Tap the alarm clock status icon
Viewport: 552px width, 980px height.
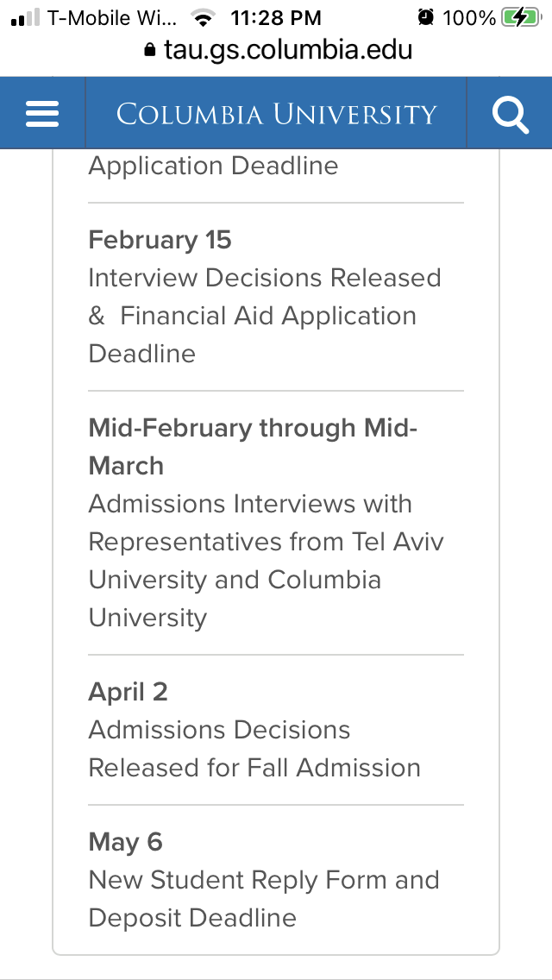click(425, 17)
